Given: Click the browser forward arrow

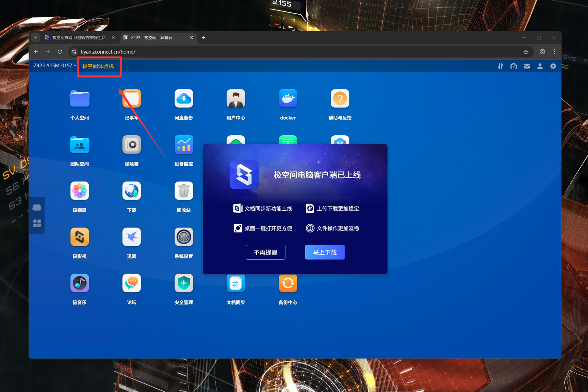Looking at the screenshot, I should pyautogui.click(x=48, y=52).
